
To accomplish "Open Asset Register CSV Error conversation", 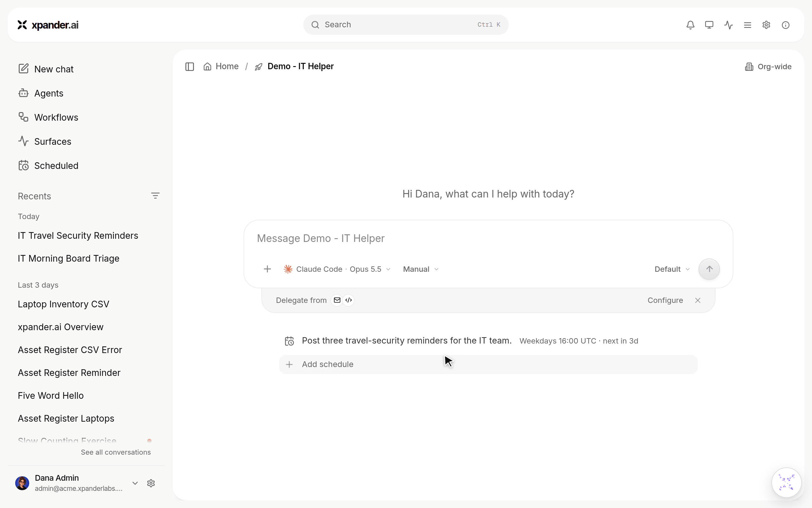I will click(70, 350).
